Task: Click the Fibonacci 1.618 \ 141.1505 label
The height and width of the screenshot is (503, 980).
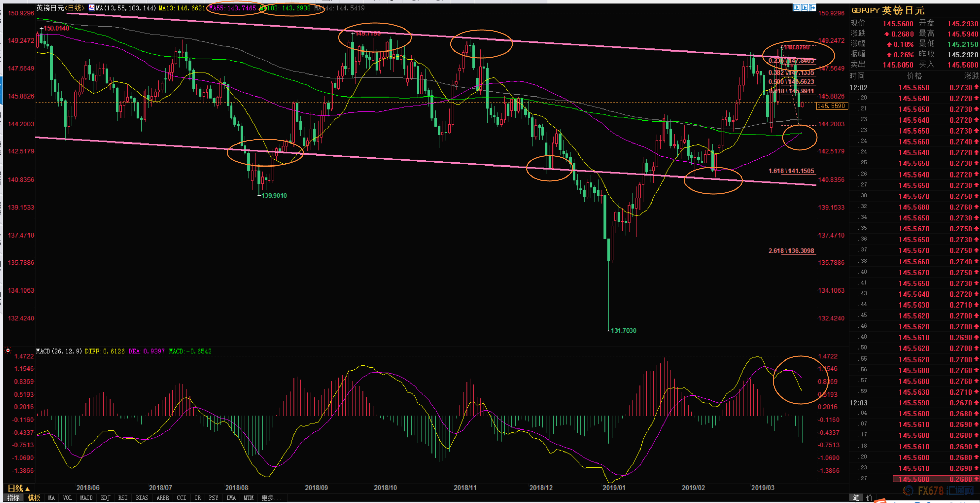Action: point(791,171)
